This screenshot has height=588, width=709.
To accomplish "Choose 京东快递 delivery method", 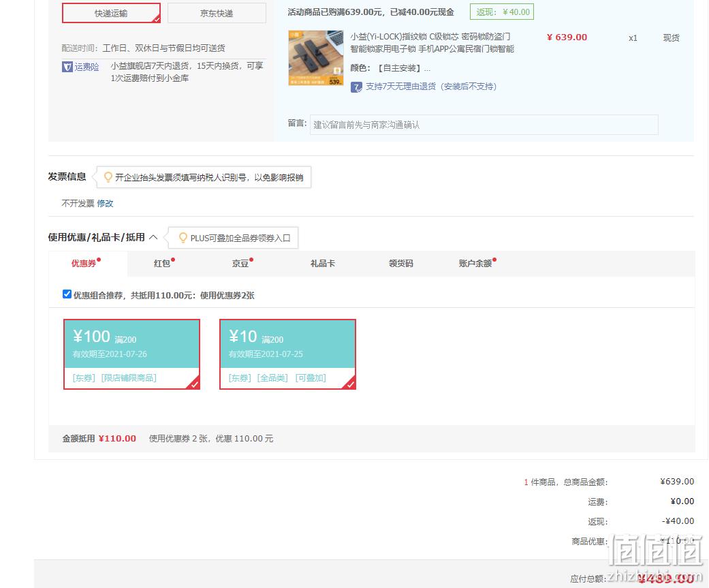I will pos(217,13).
